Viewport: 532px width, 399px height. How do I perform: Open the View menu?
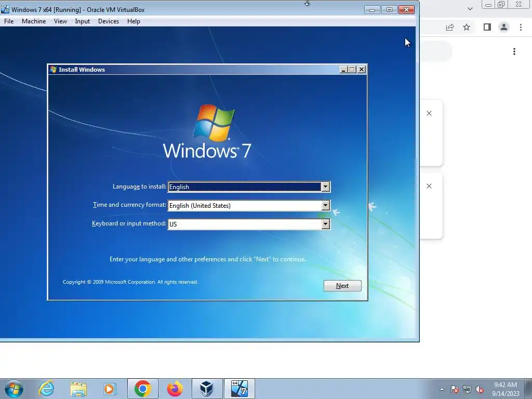tap(60, 21)
